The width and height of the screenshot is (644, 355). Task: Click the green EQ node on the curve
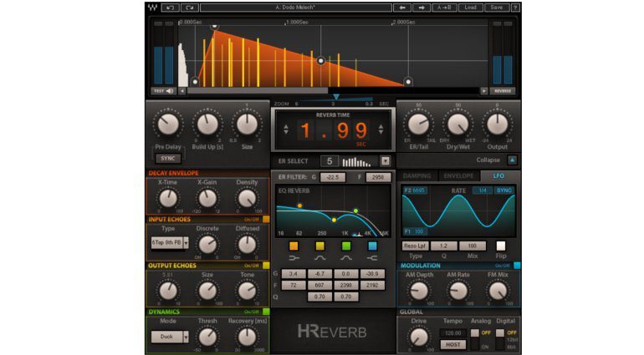355,211
